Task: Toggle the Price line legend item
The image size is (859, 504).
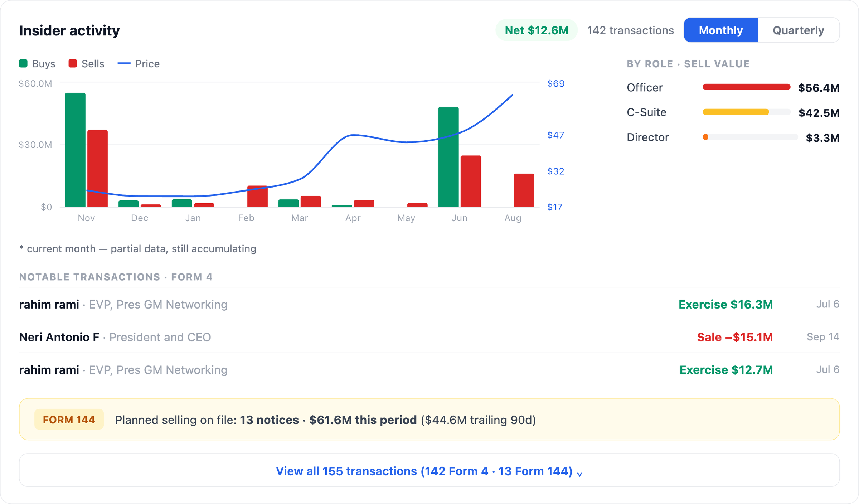Action: click(139, 63)
